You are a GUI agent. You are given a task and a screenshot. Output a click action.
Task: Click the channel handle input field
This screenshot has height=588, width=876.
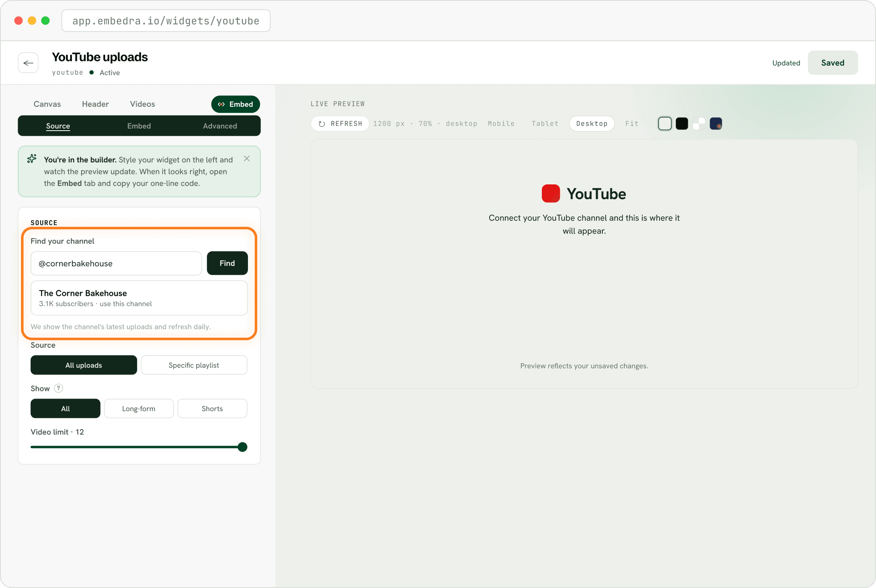(116, 263)
